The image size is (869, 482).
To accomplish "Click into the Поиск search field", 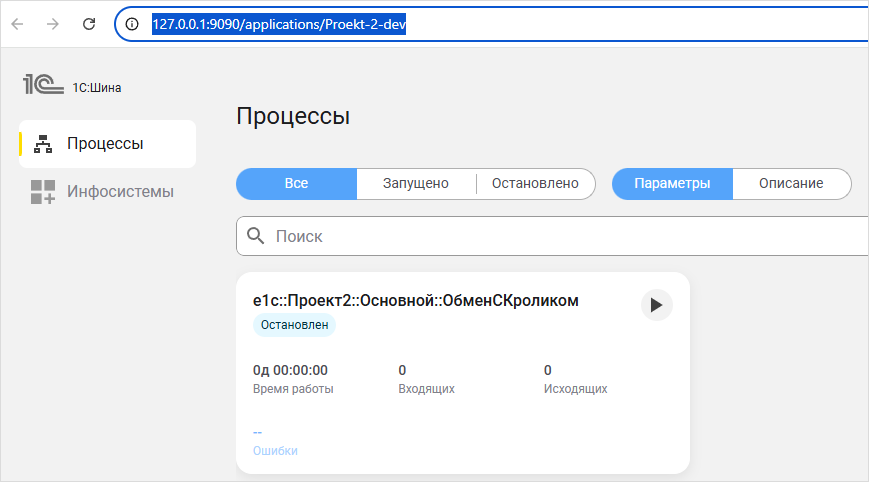I will pyautogui.click(x=560, y=237).
